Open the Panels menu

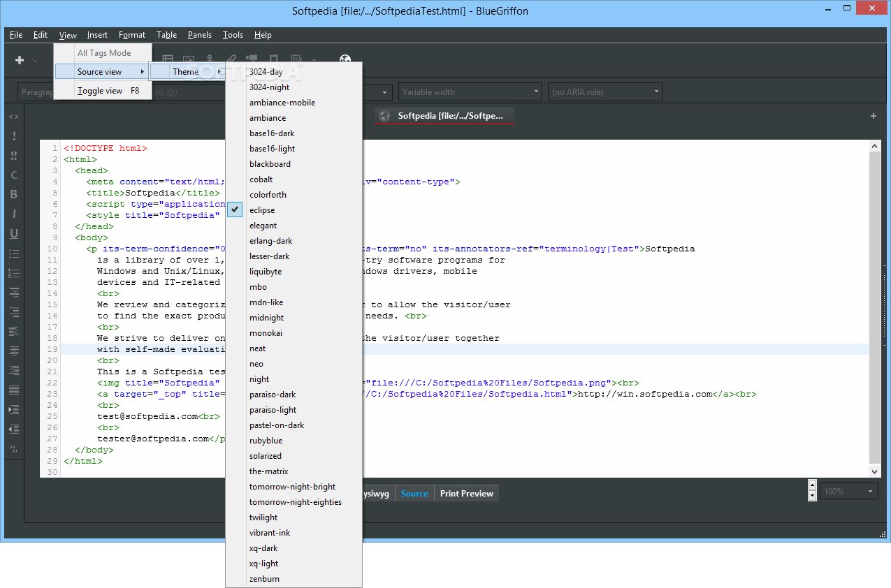tap(200, 35)
